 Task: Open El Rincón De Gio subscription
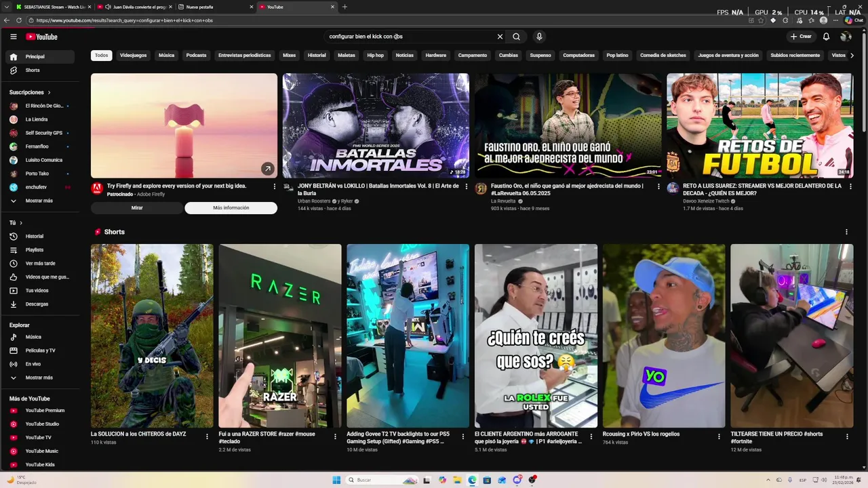(41, 106)
